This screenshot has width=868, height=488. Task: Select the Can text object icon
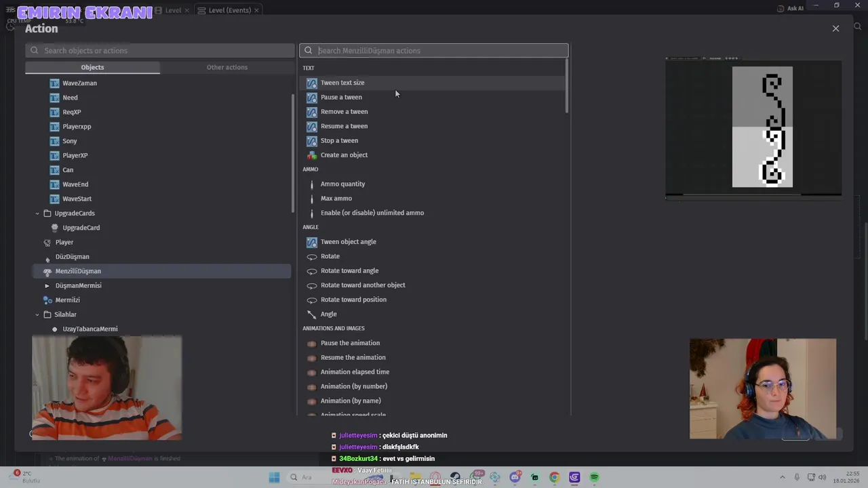tap(55, 170)
